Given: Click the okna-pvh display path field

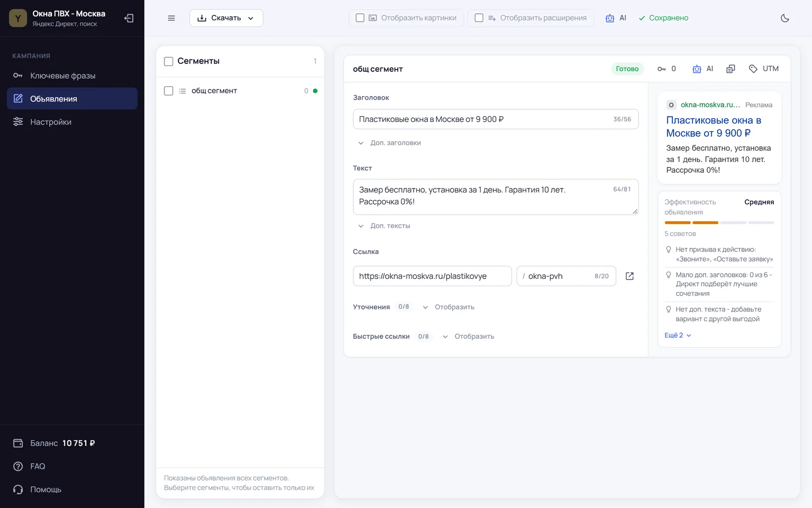Looking at the screenshot, I should pyautogui.click(x=566, y=276).
